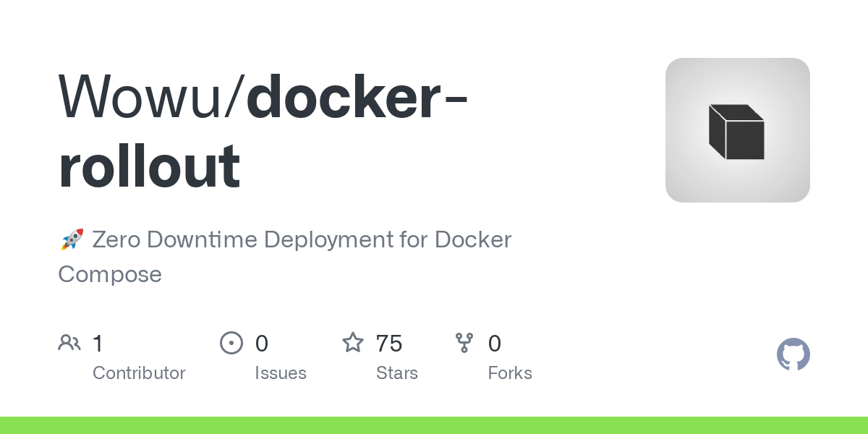Click the contributors people icon

[x=69, y=343]
